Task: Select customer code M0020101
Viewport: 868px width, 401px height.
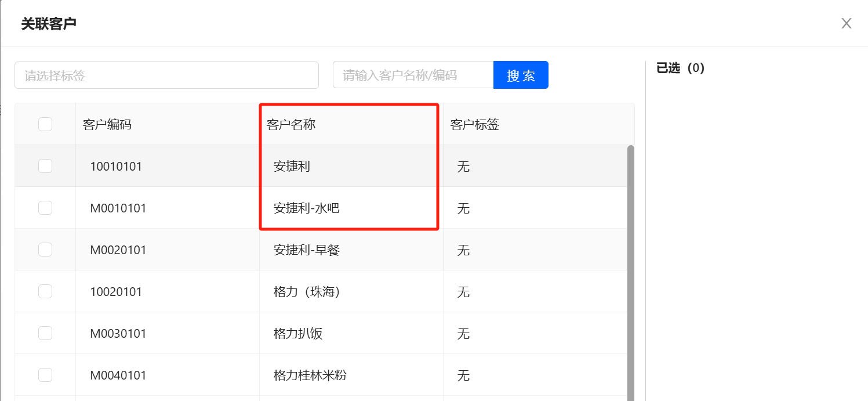Action: (118, 250)
